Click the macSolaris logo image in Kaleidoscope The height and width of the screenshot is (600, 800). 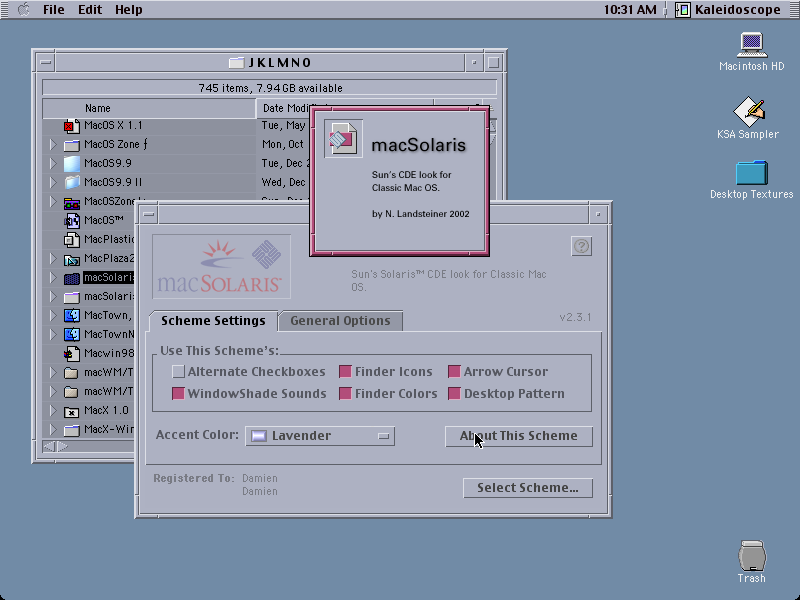click(221, 266)
